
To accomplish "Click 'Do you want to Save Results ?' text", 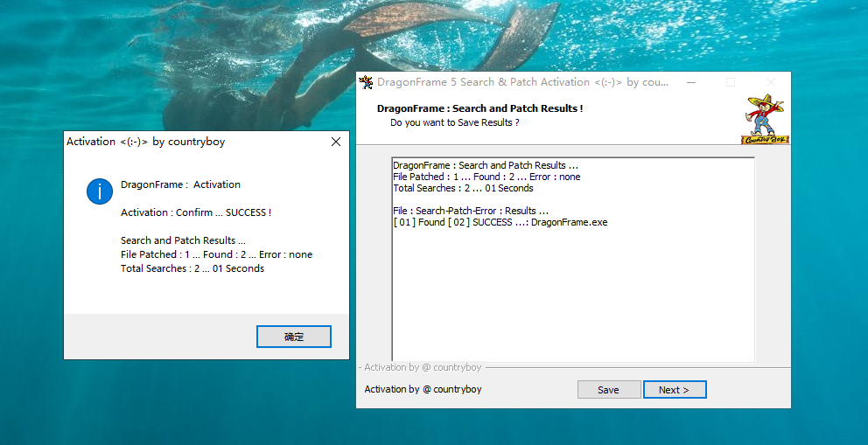I will pos(455,122).
